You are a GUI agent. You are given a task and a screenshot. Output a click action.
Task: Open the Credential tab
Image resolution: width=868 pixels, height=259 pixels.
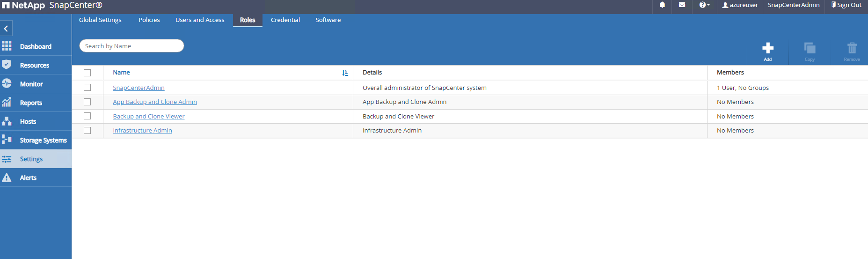pyautogui.click(x=285, y=20)
